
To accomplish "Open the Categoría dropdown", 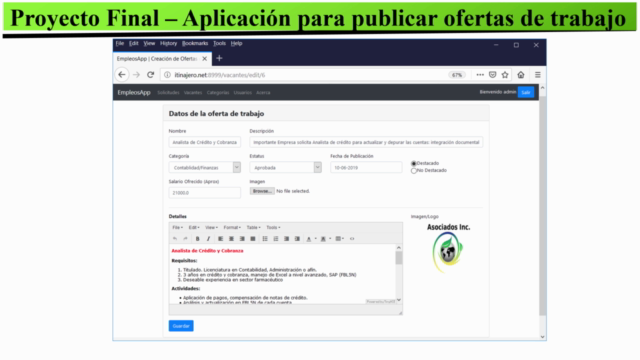I will [x=204, y=167].
